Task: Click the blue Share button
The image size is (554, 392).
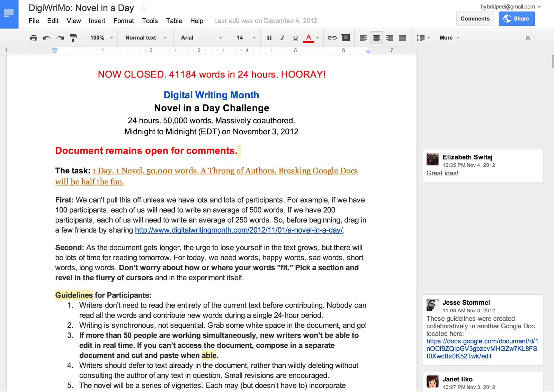Action: pos(517,19)
